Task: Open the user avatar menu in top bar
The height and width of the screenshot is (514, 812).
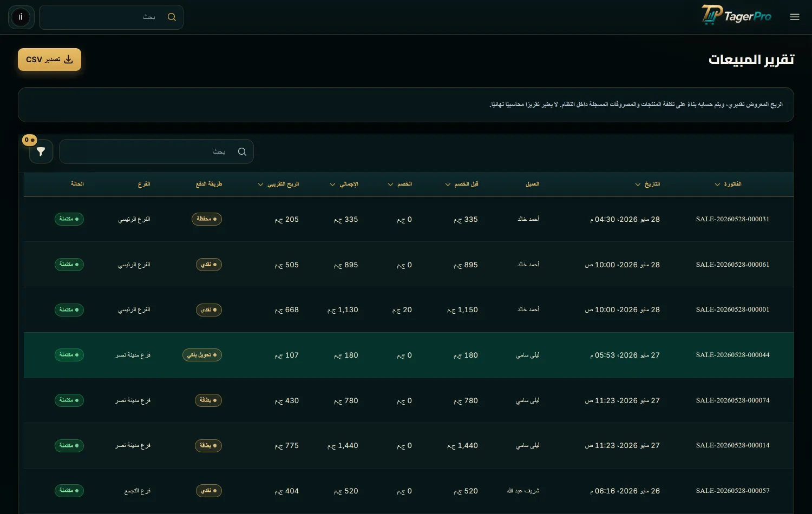Action: pos(21,17)
